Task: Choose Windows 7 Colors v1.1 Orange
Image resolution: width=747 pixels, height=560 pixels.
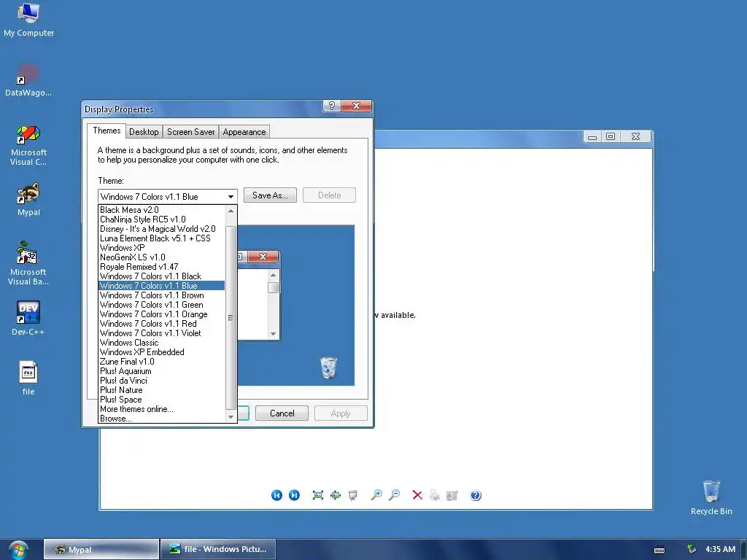Action: 161,314
